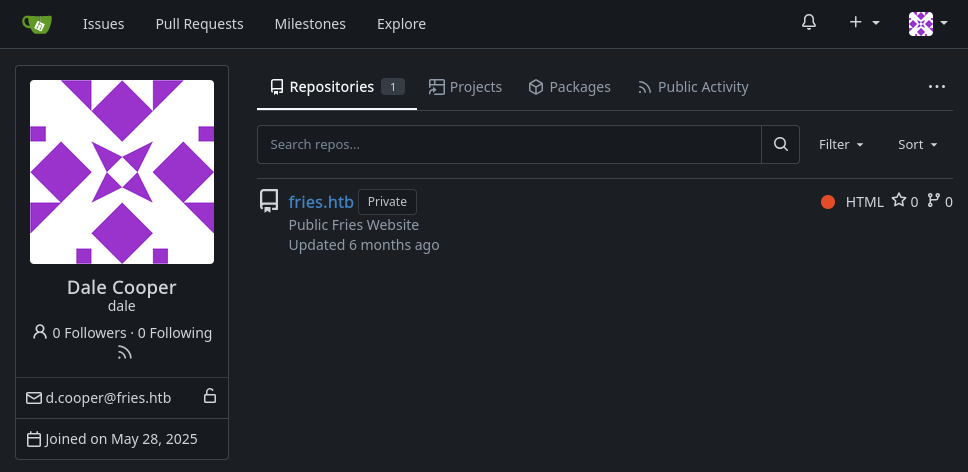Open the plus create-new dropdown
968x472 pixels.
point(864,23)
